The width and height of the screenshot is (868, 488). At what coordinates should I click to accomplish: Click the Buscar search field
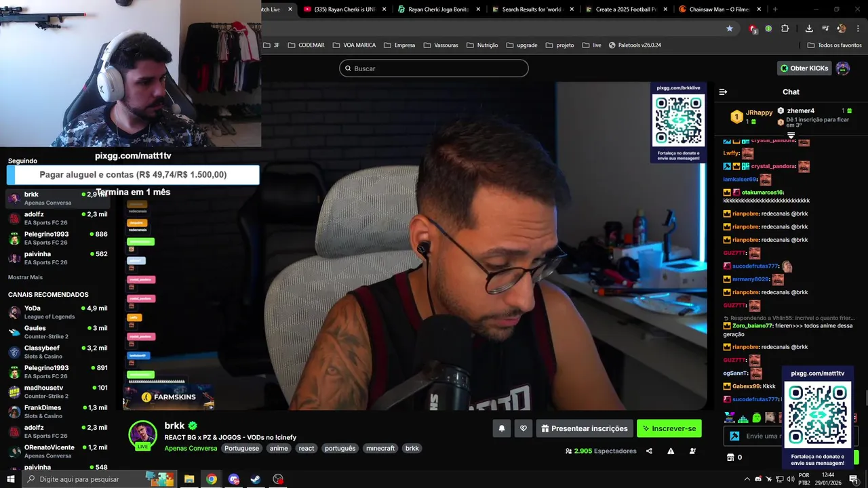pos(434,68)
